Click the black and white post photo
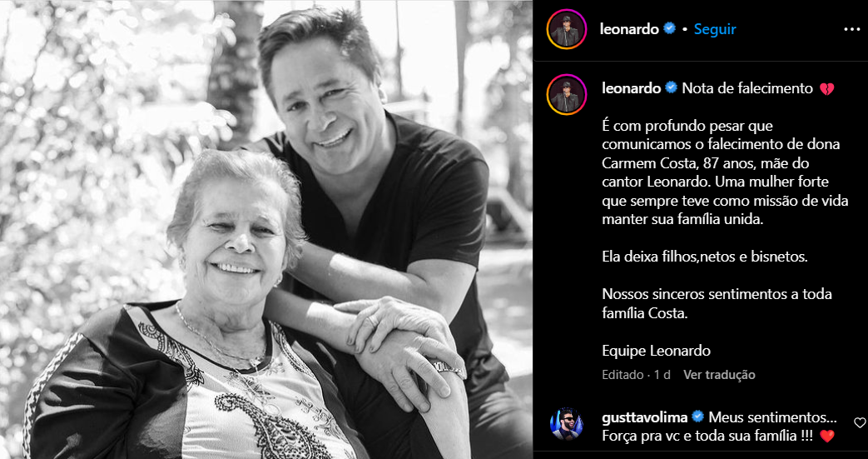Screen dimensions: 868x459 266,230
